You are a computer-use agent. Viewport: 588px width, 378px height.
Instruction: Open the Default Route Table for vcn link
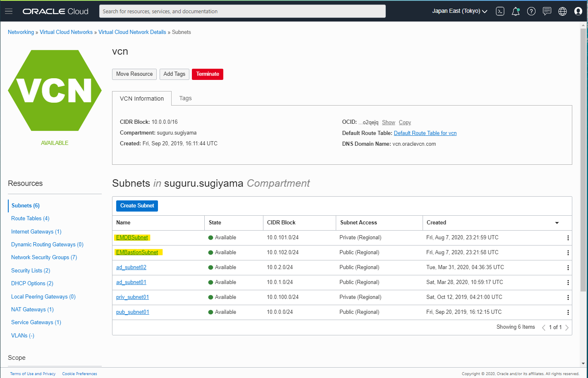point(425,133)
